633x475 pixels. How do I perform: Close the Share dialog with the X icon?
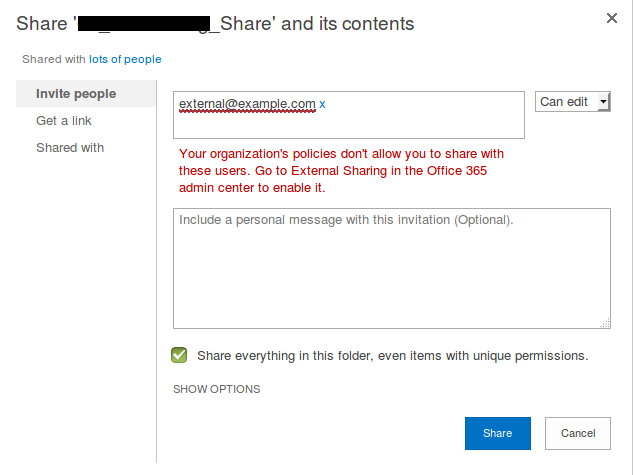point(612,18)
